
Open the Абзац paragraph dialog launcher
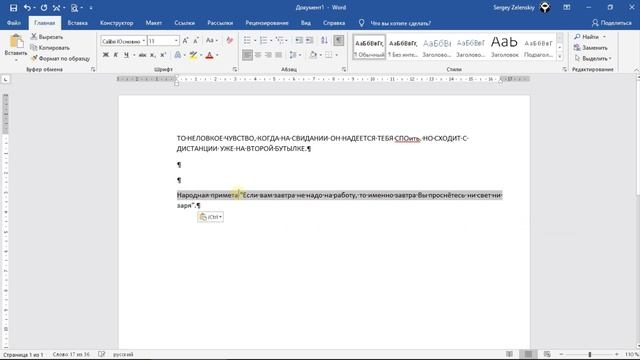(x=344, y=69)
